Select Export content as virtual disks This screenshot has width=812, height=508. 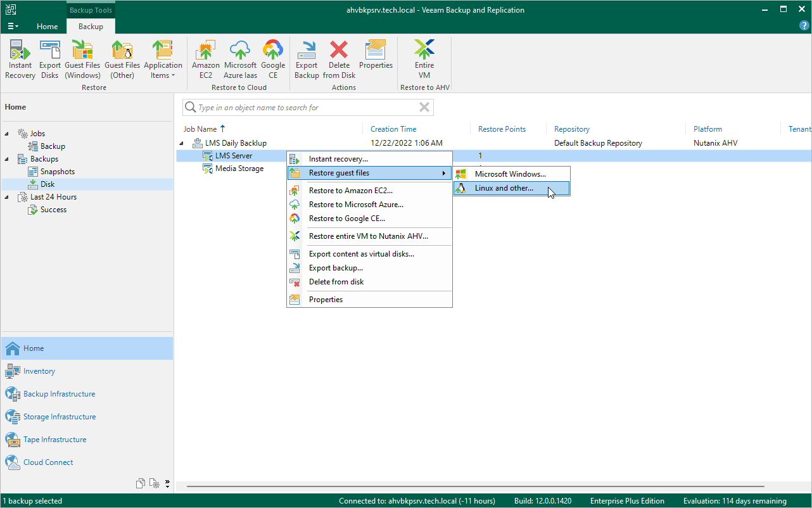pos(370,254)
